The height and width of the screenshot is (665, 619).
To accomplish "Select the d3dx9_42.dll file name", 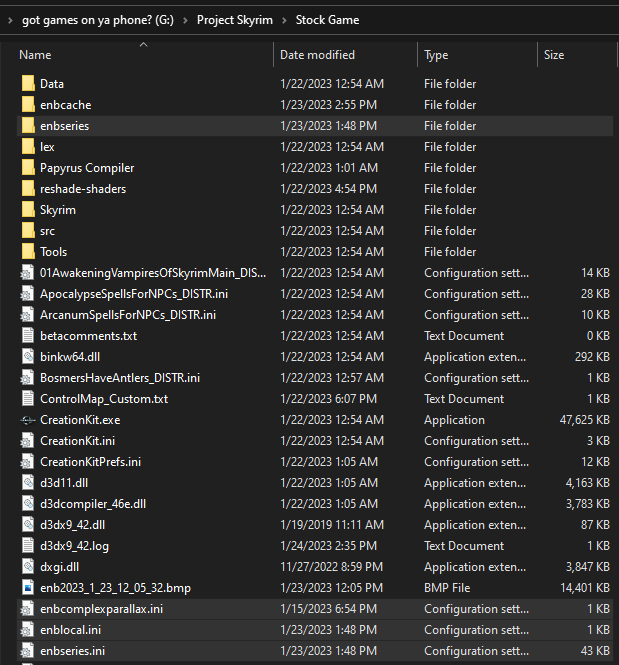I will [x=72, y=525].
